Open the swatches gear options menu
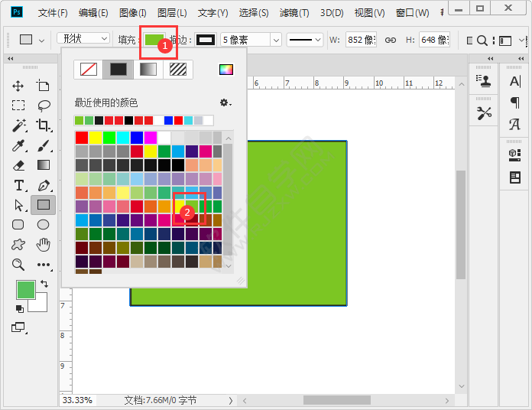Image resolution: width=532 pixels, height=410 pixels. point(225,102)
